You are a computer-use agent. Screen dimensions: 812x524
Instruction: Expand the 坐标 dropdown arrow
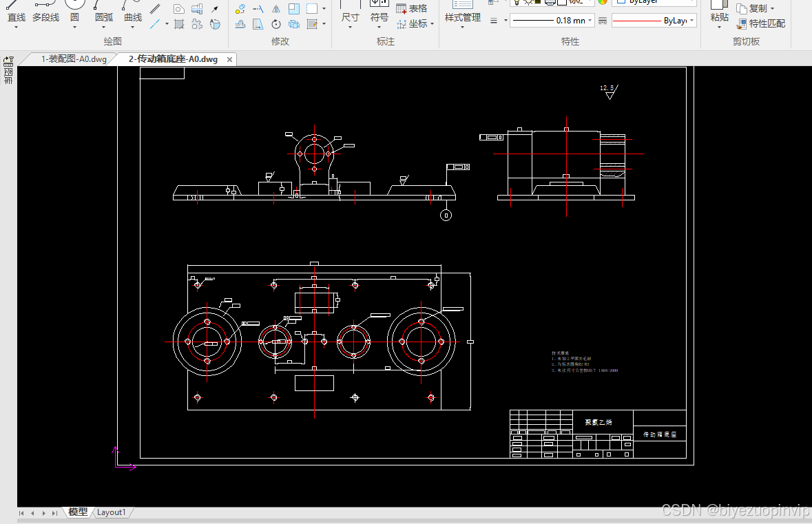[432, 24]
